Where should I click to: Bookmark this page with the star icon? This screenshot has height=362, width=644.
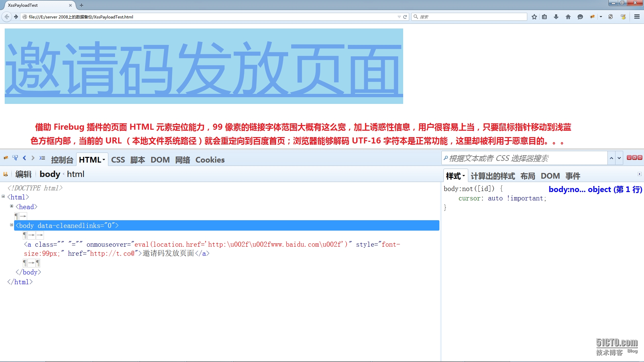534,17
